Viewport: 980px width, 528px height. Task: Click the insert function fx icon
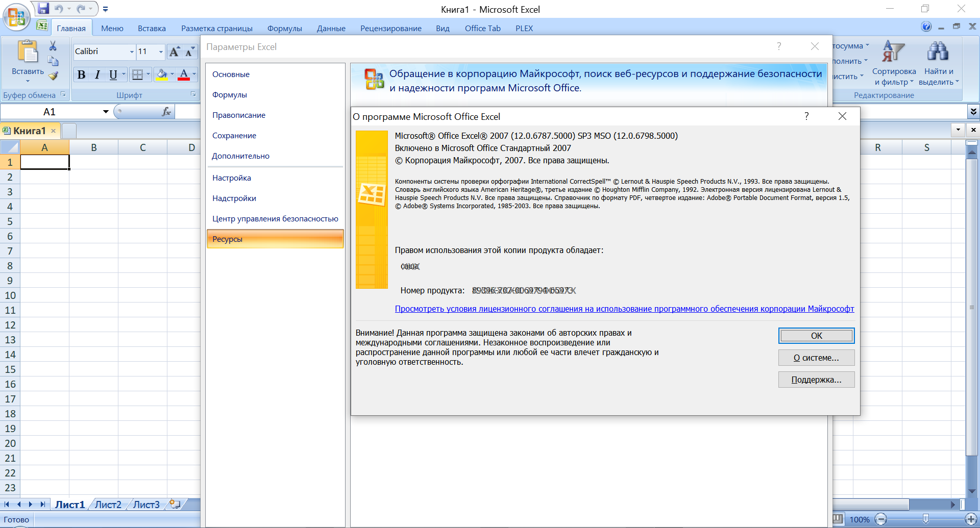166,112
